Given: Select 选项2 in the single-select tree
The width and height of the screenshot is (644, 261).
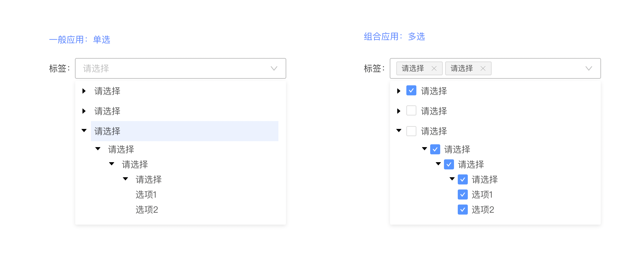Looking at the screenshot, I should (147, 210).
